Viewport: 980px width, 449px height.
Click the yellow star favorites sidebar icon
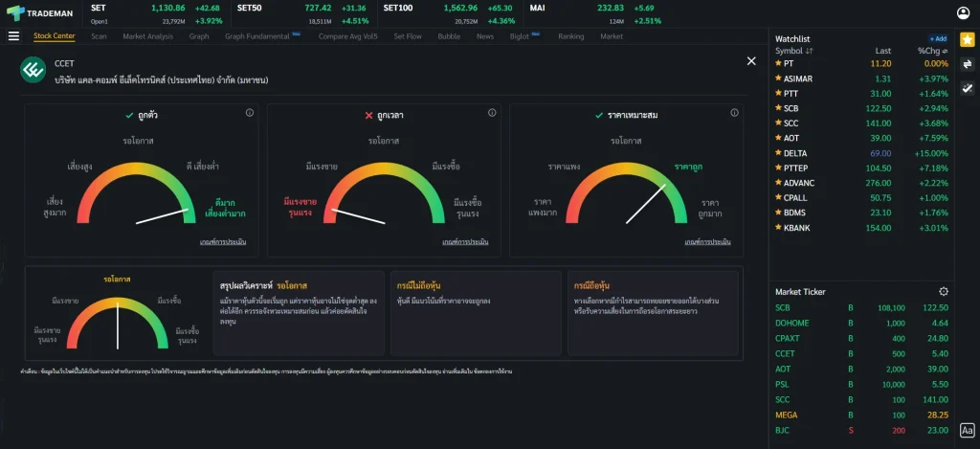click(967, 40)
